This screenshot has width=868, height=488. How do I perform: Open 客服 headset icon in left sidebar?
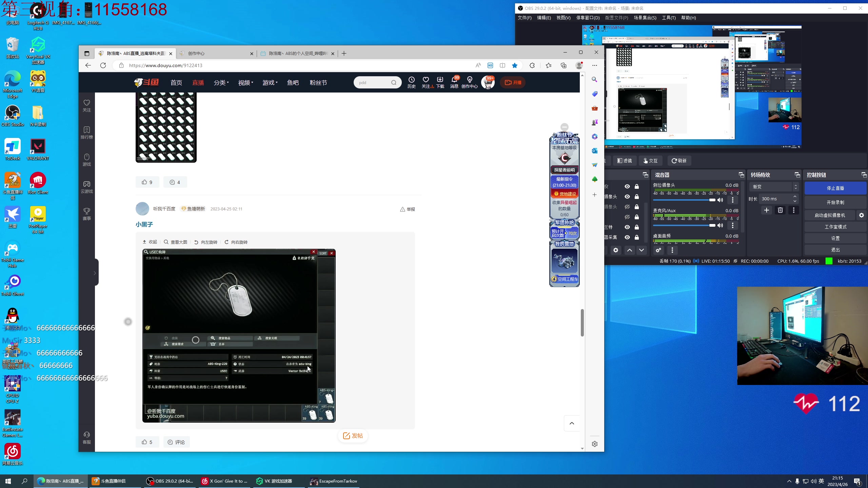(x=87, y=438)
